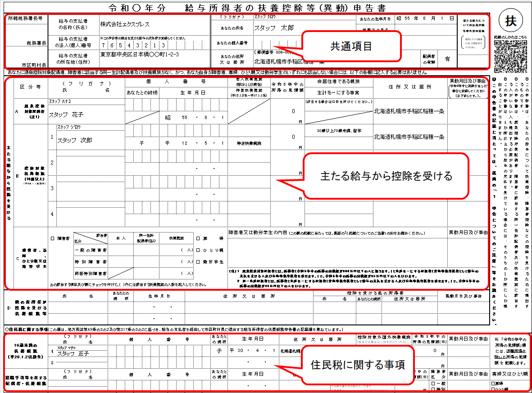Click the payer address 東京都中央区日本橋〇〇町1-2-3
532x393 pixels.
140,55
